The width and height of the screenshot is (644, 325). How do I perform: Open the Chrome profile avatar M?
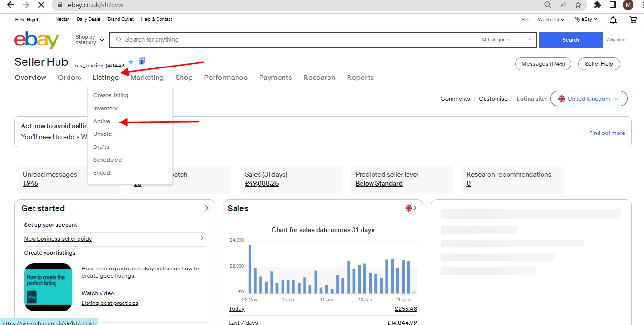(x=628, y=5)
